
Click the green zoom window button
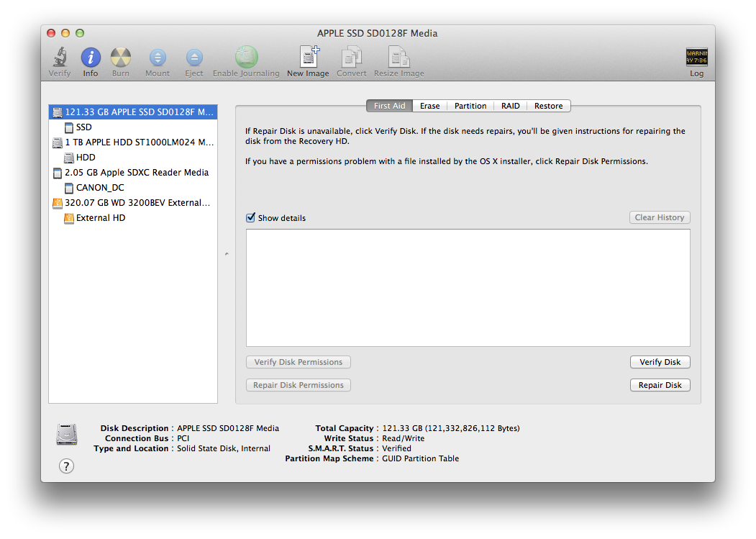[x=80, y=33]
